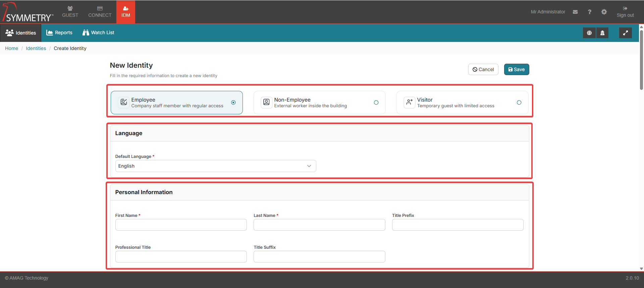Choose the Visitor radio option
The width and height of the screenshot is (644, 288).
coord(519,103)
